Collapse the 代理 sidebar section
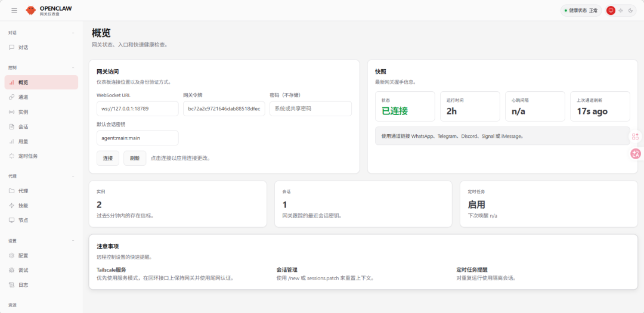The width and height of the screenshot is (644, 313). coord(73,176)
